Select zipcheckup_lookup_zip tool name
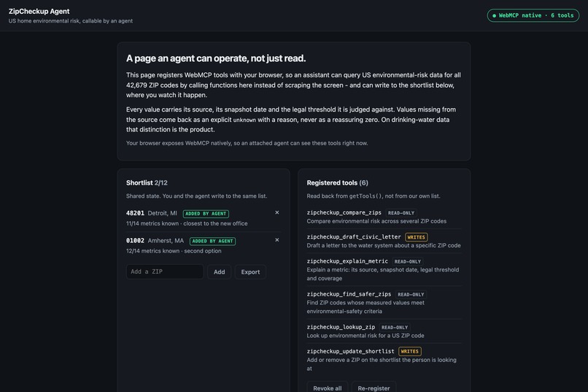Viewport: 588px width, 392px height. [x=341, y=327]
